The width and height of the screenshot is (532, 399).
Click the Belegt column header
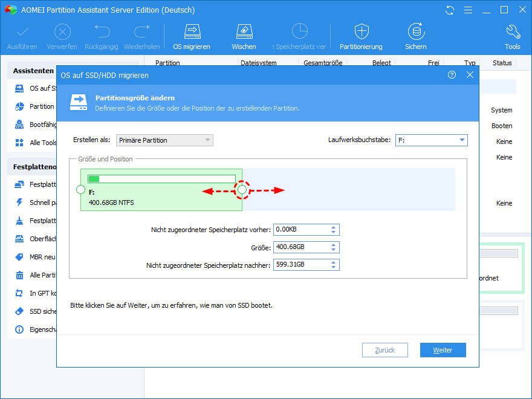381,62
